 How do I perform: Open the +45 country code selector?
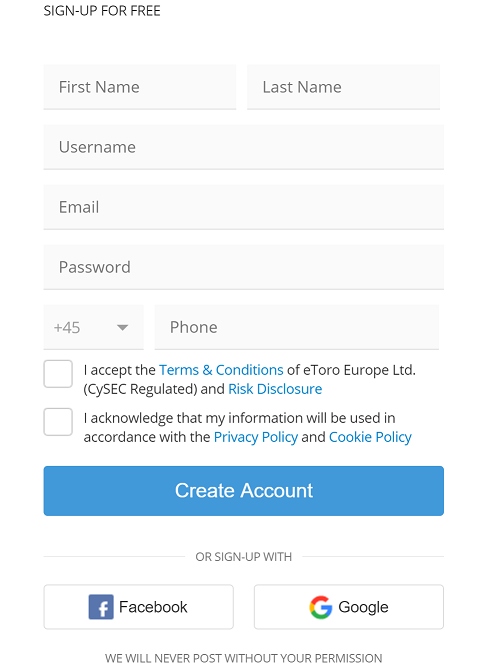(94, 327)
